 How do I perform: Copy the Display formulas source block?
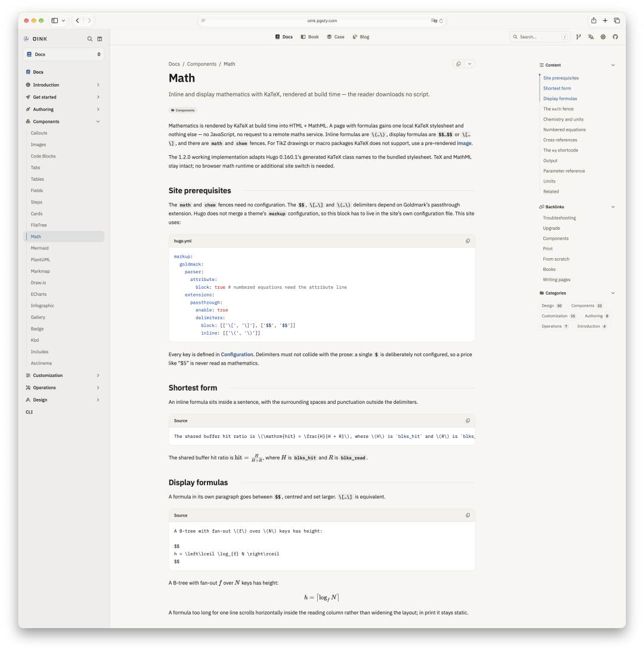coord(467,515)
